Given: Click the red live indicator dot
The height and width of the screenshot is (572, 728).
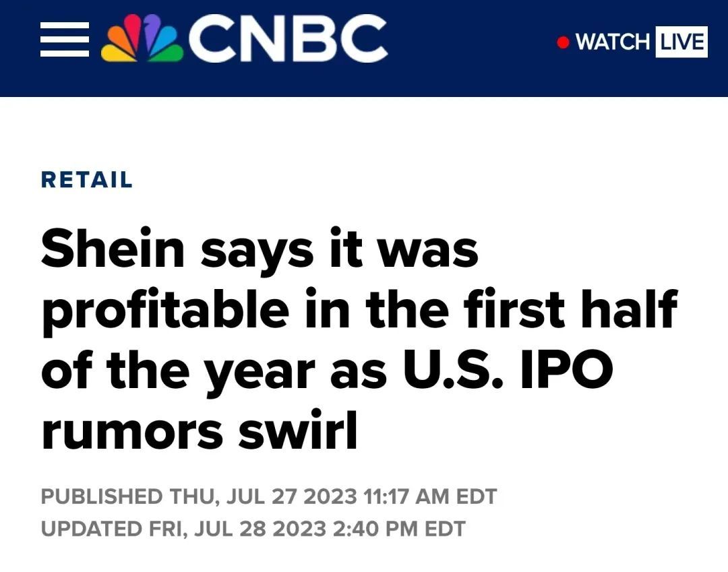Looking at the screenshot, I should (x=563, y=42).
